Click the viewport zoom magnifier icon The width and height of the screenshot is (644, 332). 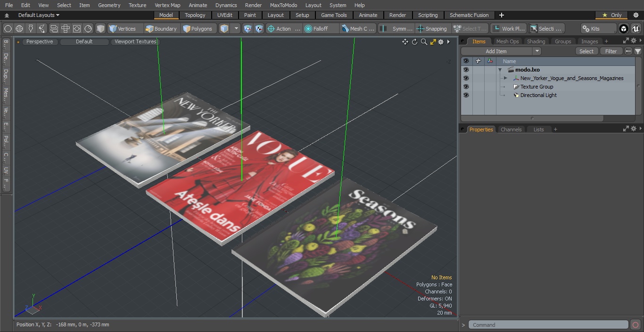coord(424,42)
